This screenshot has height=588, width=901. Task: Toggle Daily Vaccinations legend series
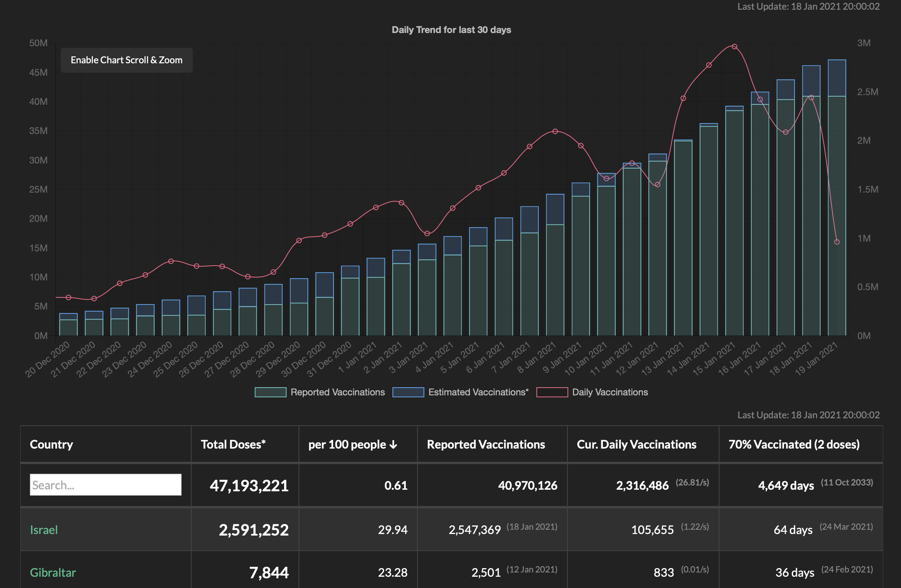coord(610,392)
